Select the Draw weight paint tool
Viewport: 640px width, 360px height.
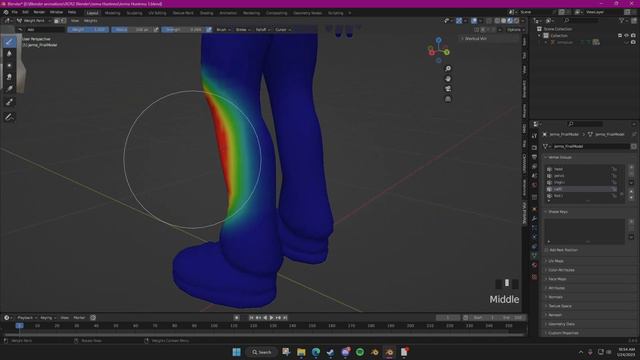(x=9, y=42)
